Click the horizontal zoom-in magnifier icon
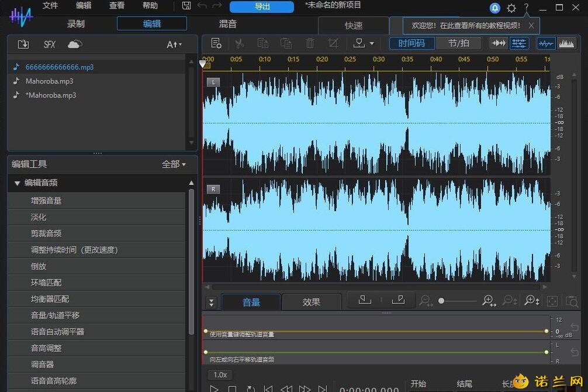The image size is (588, 392). pos(489,301)
